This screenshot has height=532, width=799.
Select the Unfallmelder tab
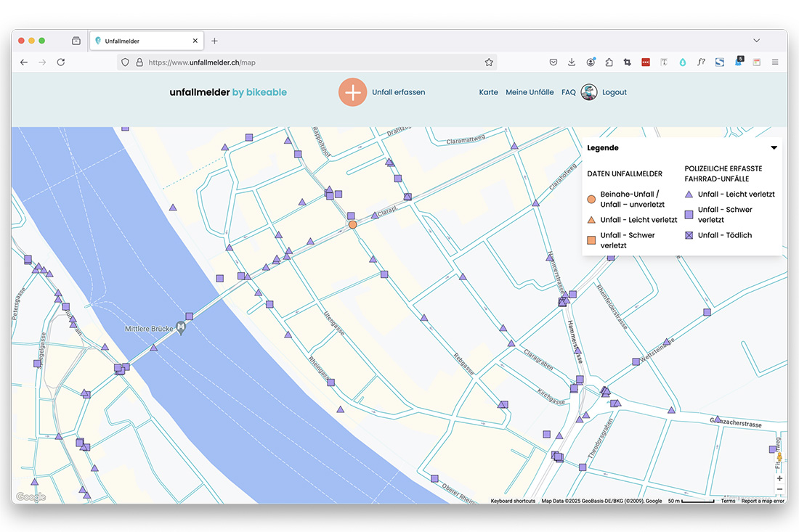point(147,41)
